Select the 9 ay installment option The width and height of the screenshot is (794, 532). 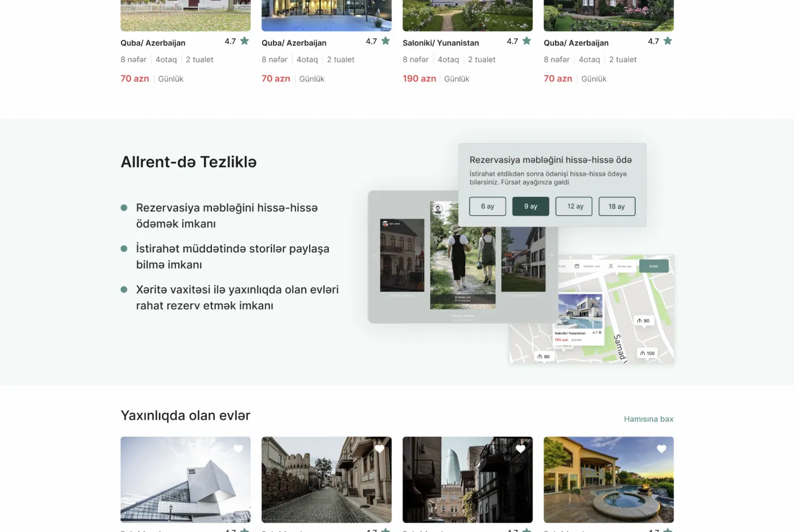coord(531,206)
